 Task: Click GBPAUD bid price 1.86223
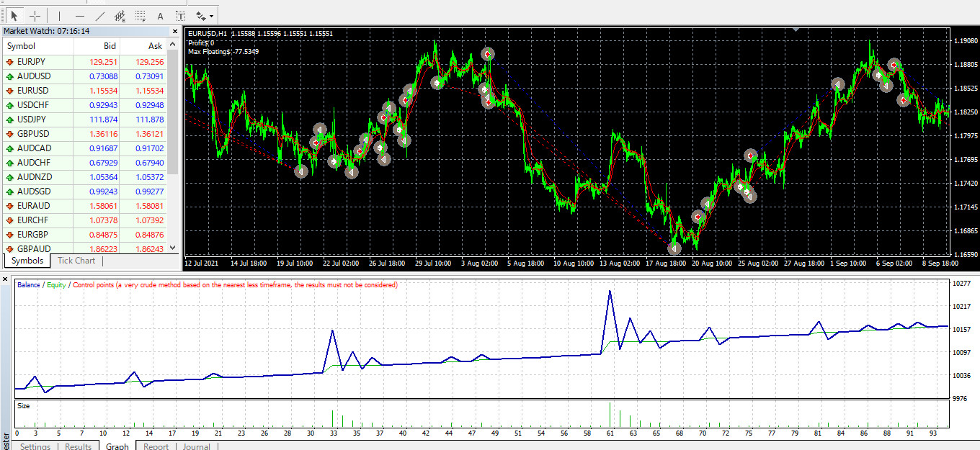click(x=102, y=249)
